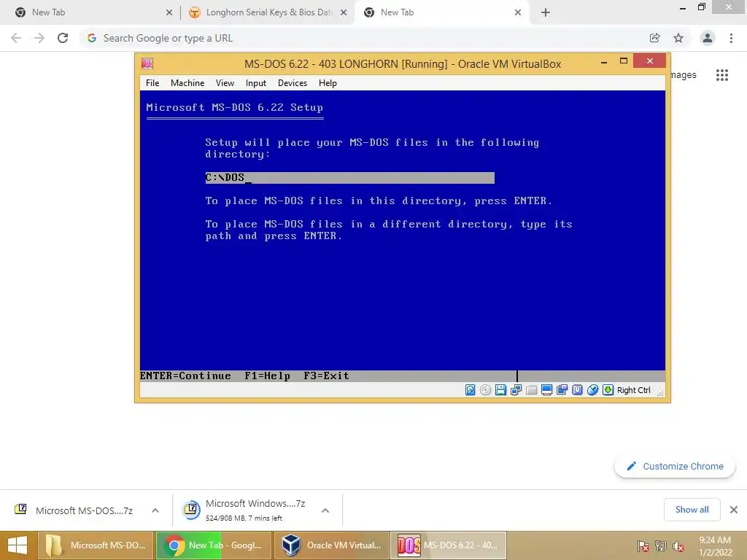Expand options for MS-DOS 7z download
This screenshot has width=747, height=560.
[155, 510]
